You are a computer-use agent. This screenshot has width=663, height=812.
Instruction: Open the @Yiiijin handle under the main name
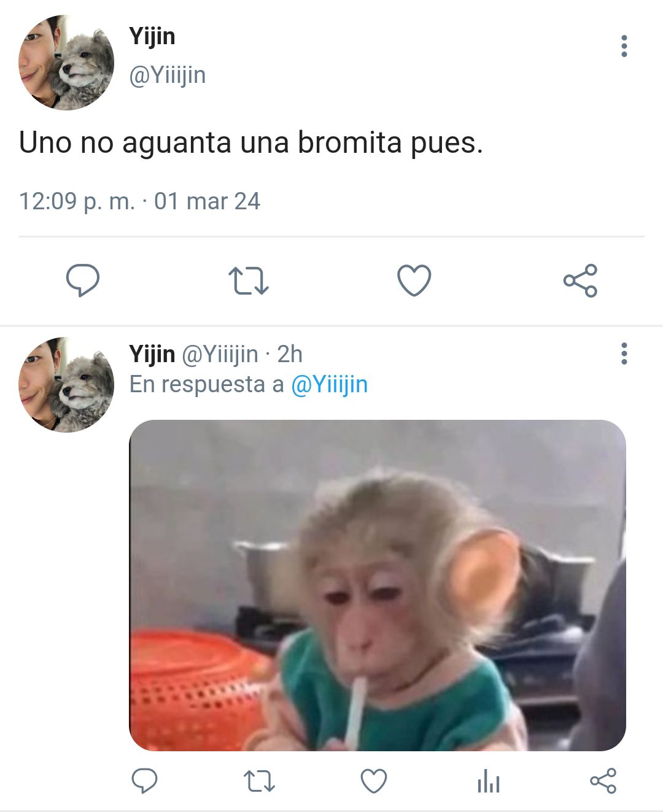(168, 75)
